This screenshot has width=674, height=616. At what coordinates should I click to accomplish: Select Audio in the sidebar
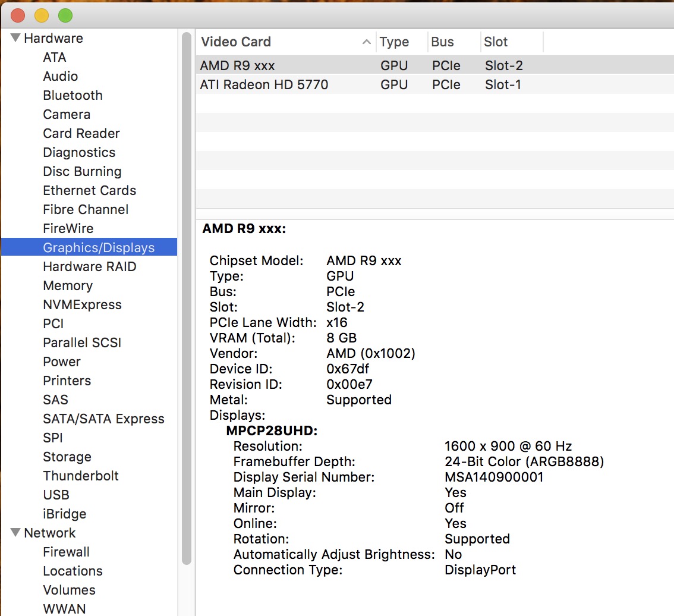[61, 76]
